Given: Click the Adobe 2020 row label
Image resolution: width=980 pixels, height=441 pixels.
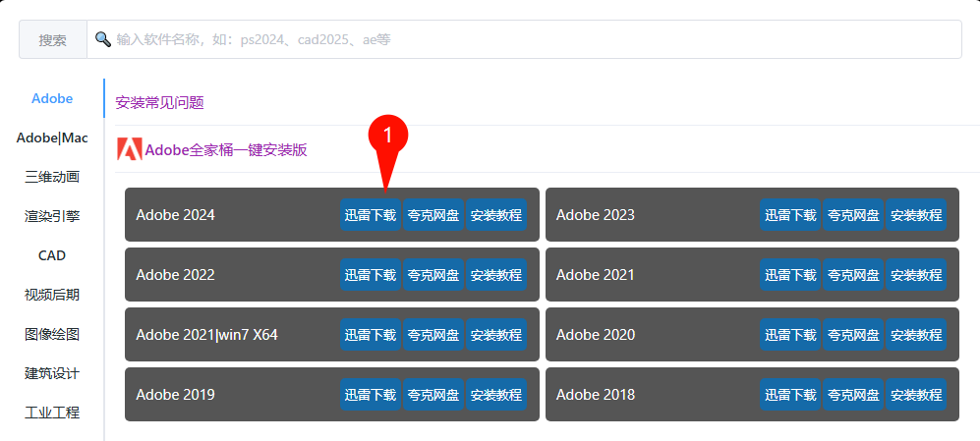Looking at the screenshot, I should click(x=596, y=335).
